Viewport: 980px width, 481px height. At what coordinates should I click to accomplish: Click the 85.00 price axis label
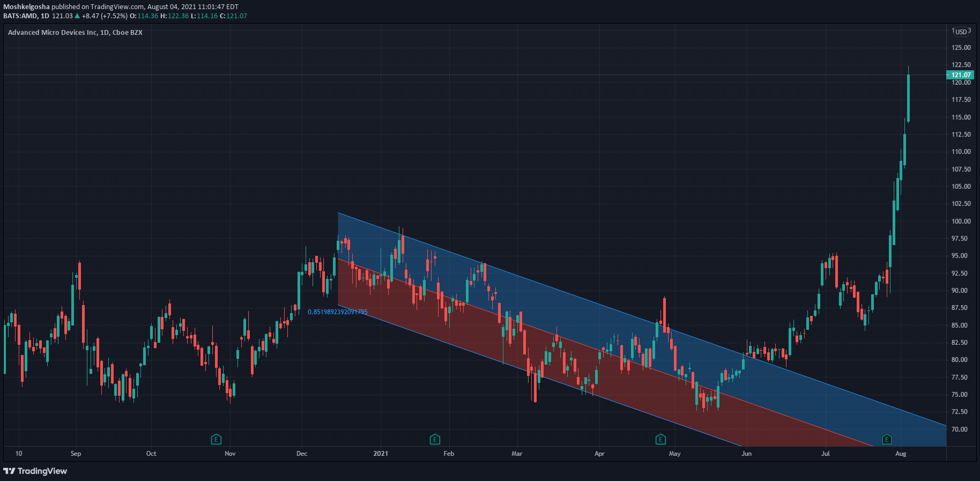pos(960,325)
